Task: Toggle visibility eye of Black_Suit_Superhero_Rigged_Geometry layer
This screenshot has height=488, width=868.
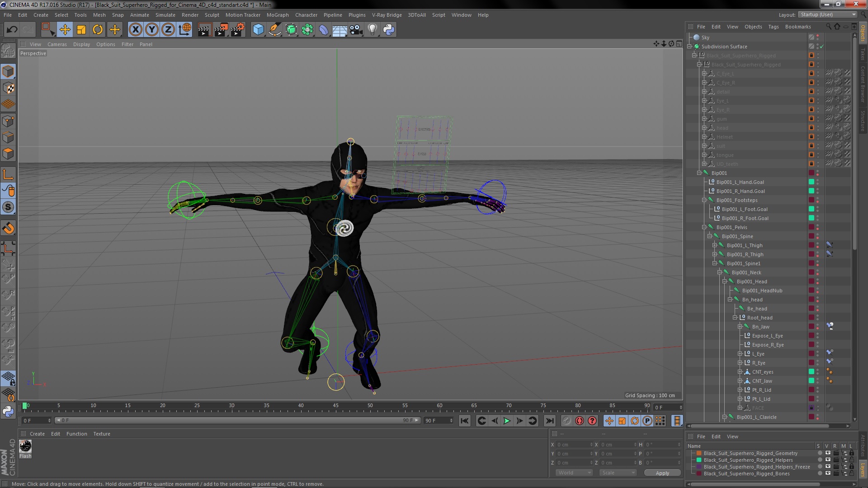Action: (828, 453)
